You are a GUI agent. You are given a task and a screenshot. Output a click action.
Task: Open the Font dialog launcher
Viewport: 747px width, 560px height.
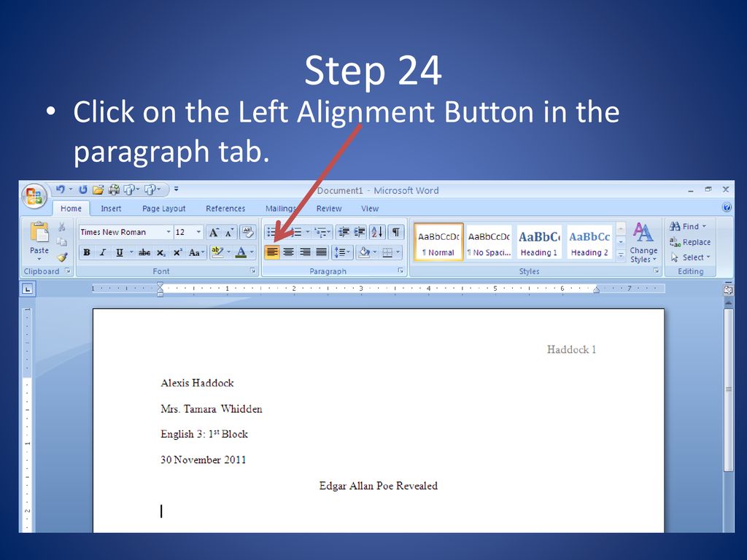click(x=253, y=271)
